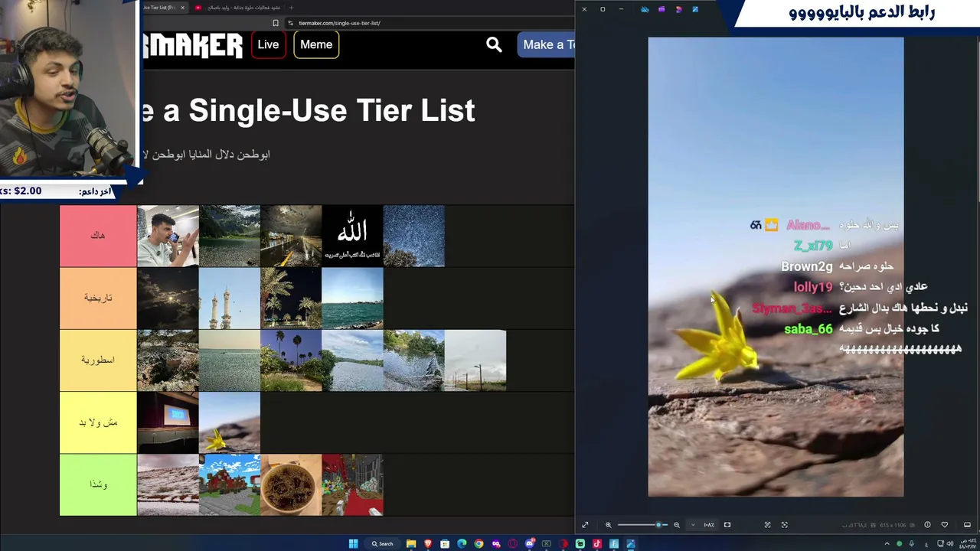980x551 pixels.
Task: Click the tier label اسطورية
Action: pos(98,360)
